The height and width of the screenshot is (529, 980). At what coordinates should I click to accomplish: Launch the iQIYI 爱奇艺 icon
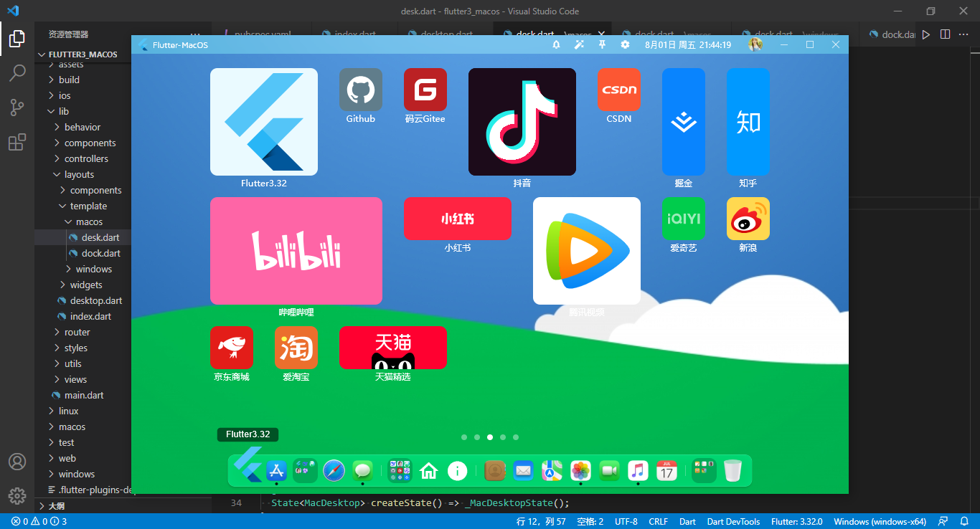[684, 219]
